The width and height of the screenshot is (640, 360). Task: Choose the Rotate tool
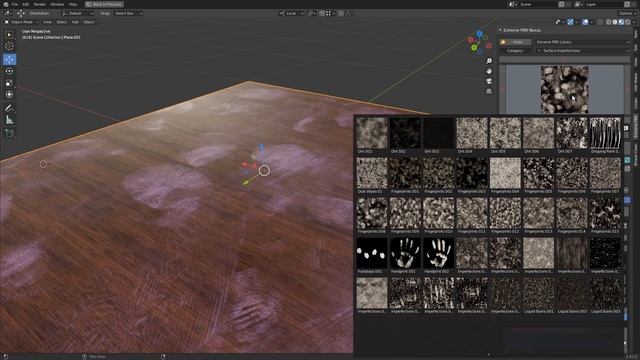click(x=9, y=71)
